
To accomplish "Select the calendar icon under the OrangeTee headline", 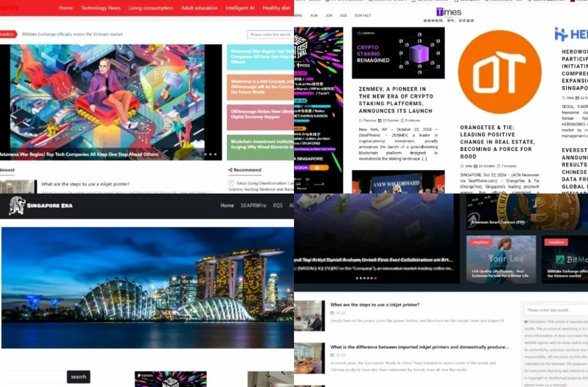I will tap(475, 166).
